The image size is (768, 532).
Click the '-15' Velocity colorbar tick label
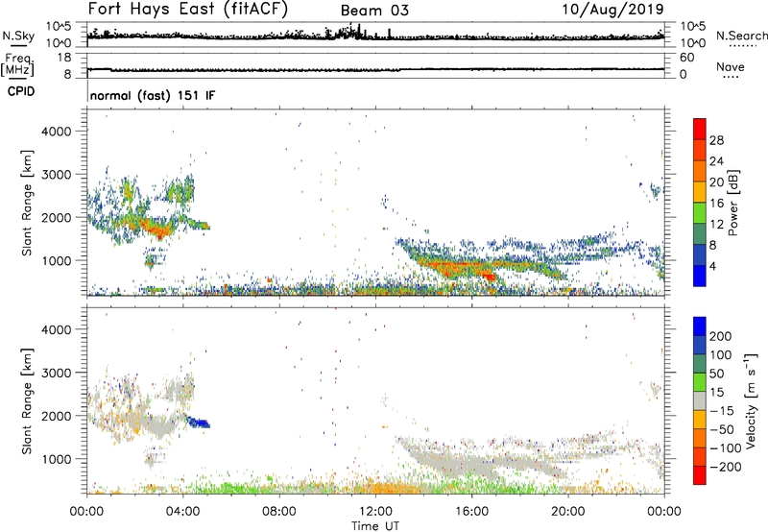coord(722,411)
